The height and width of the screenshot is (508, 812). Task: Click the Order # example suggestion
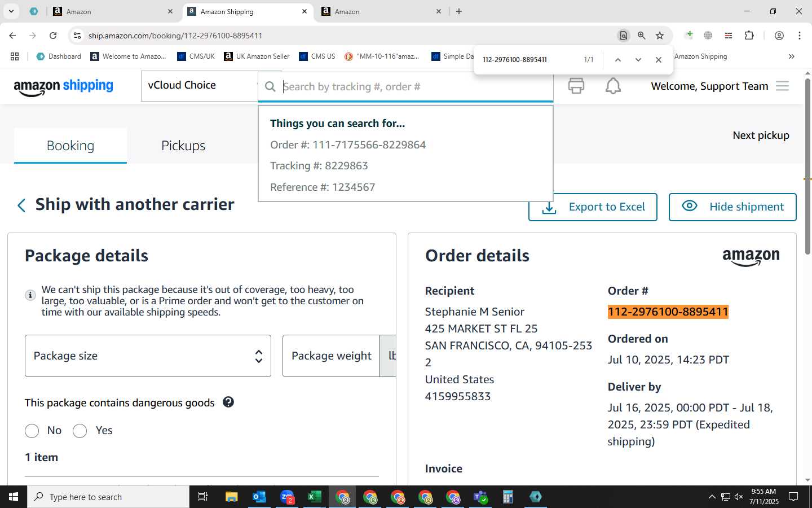click(x=348, y=145)
